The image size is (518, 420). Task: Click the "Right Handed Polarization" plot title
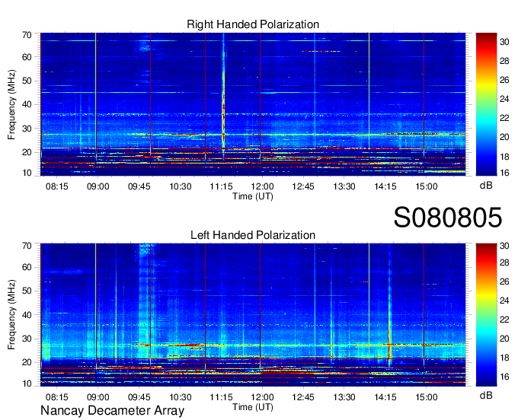pyautogui.click(x=253, y=24)
